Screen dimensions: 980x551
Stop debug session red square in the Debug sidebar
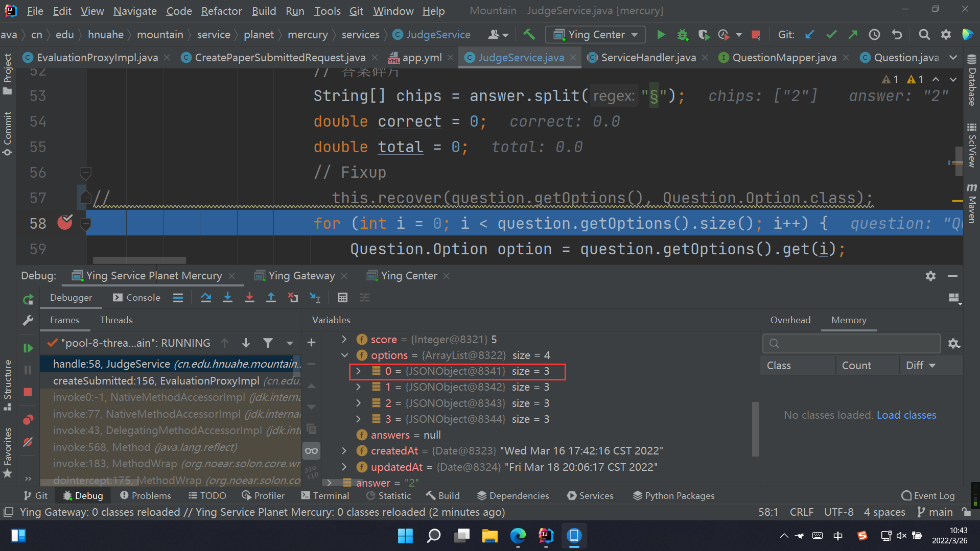pos(28,392)
